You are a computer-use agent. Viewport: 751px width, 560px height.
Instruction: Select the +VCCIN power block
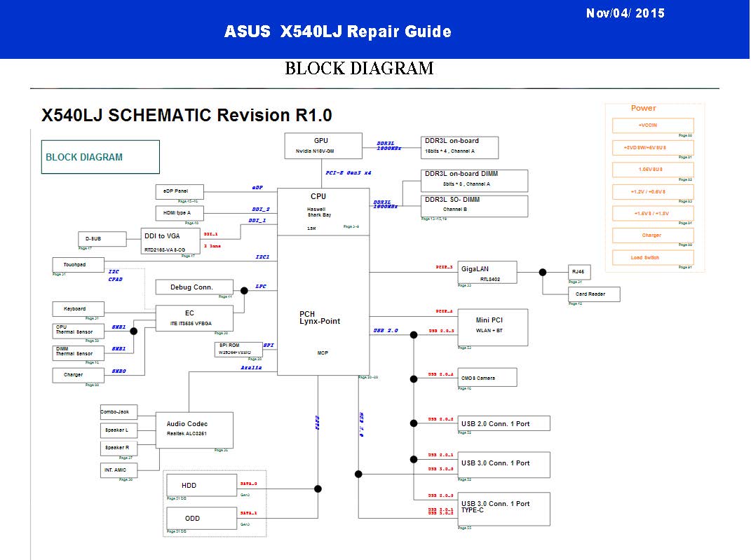point(653,125)
